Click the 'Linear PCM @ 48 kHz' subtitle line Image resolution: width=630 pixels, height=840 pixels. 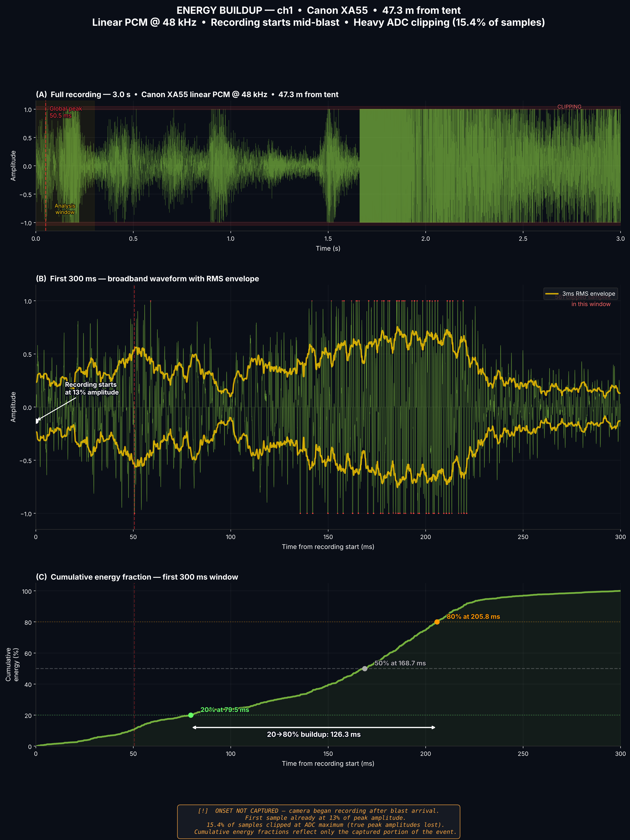tap(319, 22)
